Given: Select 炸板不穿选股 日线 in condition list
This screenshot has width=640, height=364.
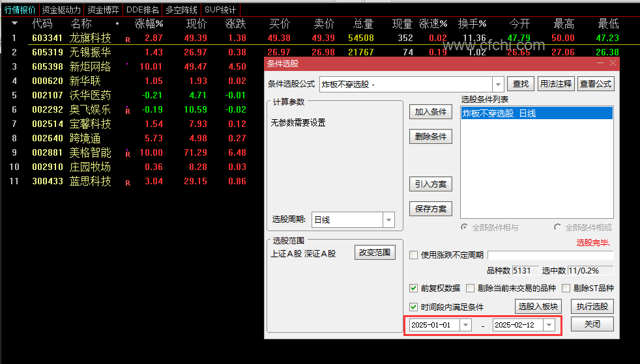Looking at the screenshot, I should [537, 113].
